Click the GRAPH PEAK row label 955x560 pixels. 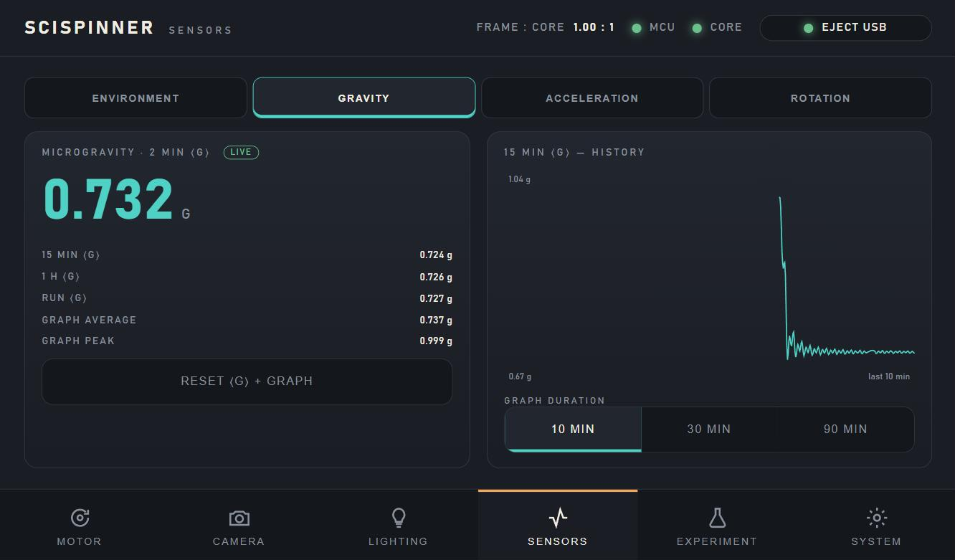[x=78, y=341]
